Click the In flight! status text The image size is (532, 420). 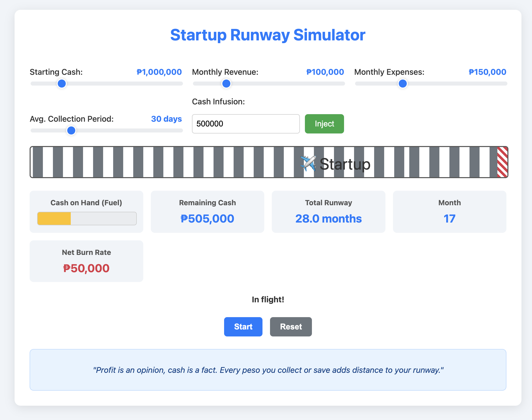(268, 300)
